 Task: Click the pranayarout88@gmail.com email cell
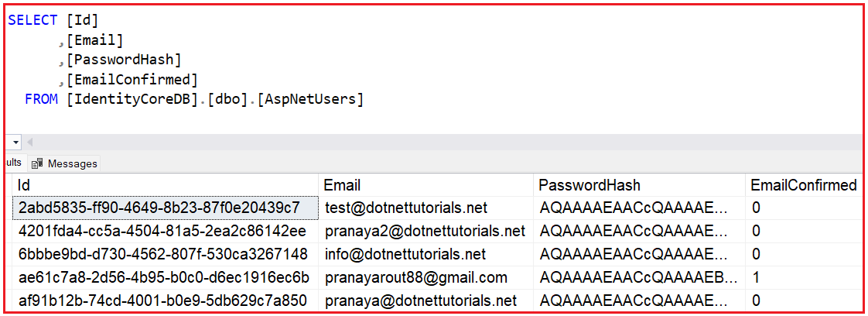pyautogui.click(x=426, y=278)
